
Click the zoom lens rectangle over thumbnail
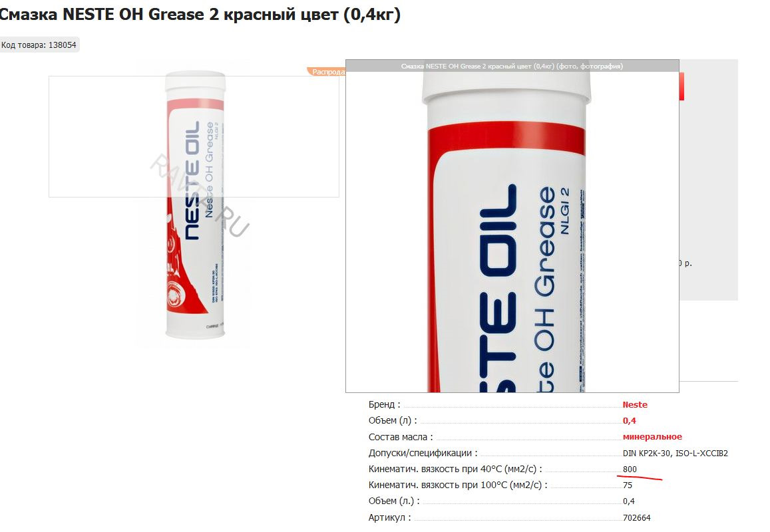(x=194, y=136)
